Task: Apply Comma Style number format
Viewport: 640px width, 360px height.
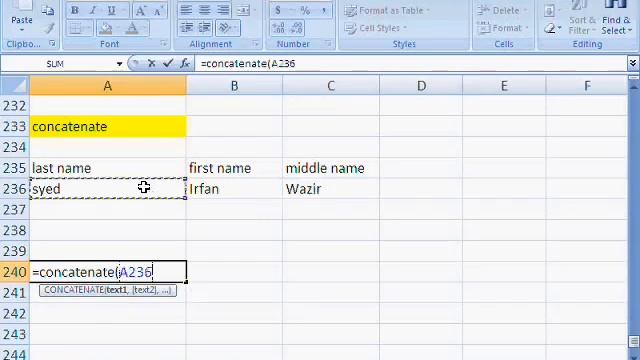Action: tap(324, 10)
